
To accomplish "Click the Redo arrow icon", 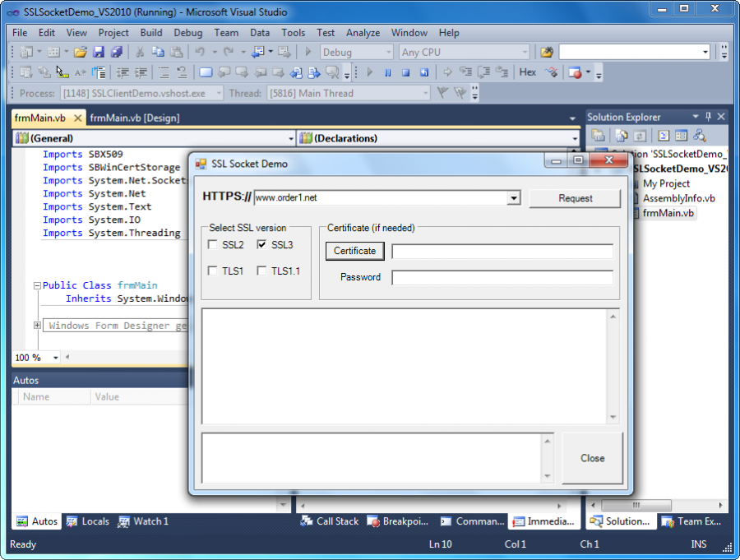I will point(229,52).
